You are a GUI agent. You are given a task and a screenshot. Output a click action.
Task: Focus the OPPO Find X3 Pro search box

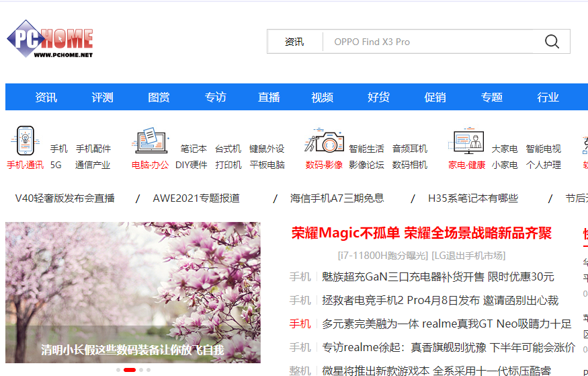430,42
